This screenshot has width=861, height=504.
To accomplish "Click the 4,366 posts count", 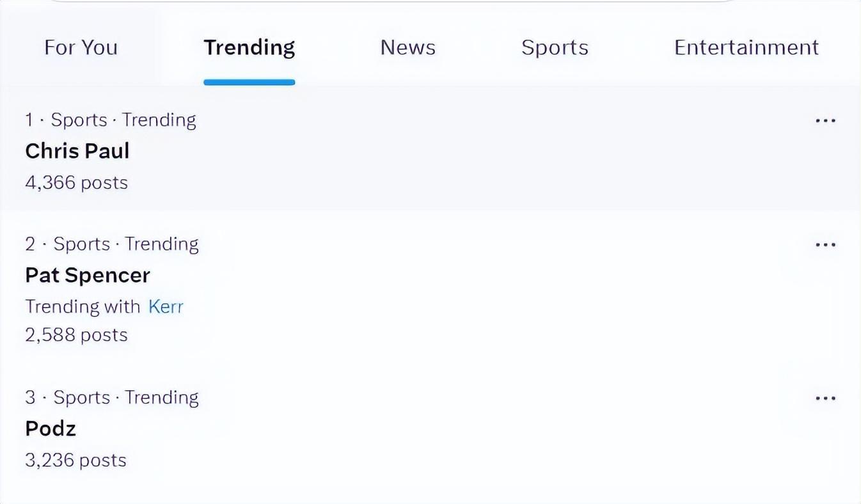I will click(76, 183).
